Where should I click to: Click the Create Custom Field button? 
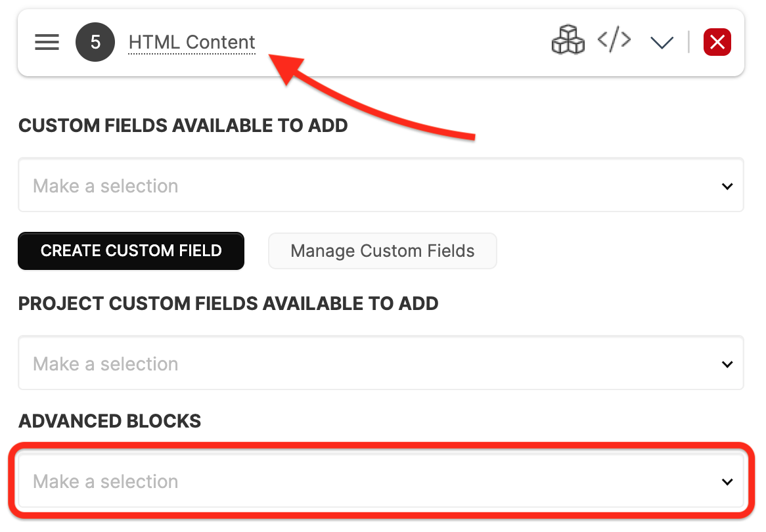pyautogui.click(x=131, y=251)
